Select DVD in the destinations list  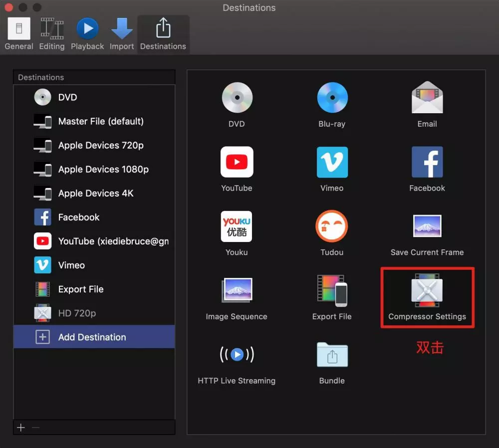click(94, 97)
